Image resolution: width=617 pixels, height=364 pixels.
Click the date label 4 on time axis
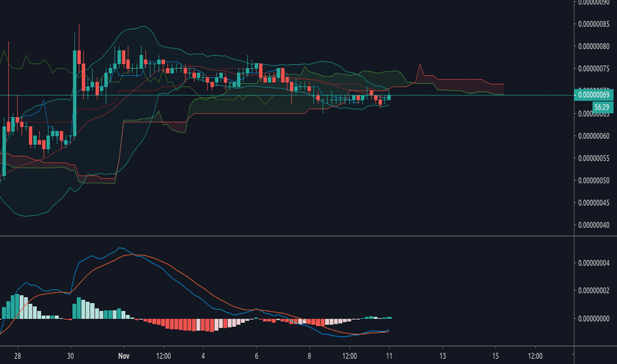(x=203, y=356)
